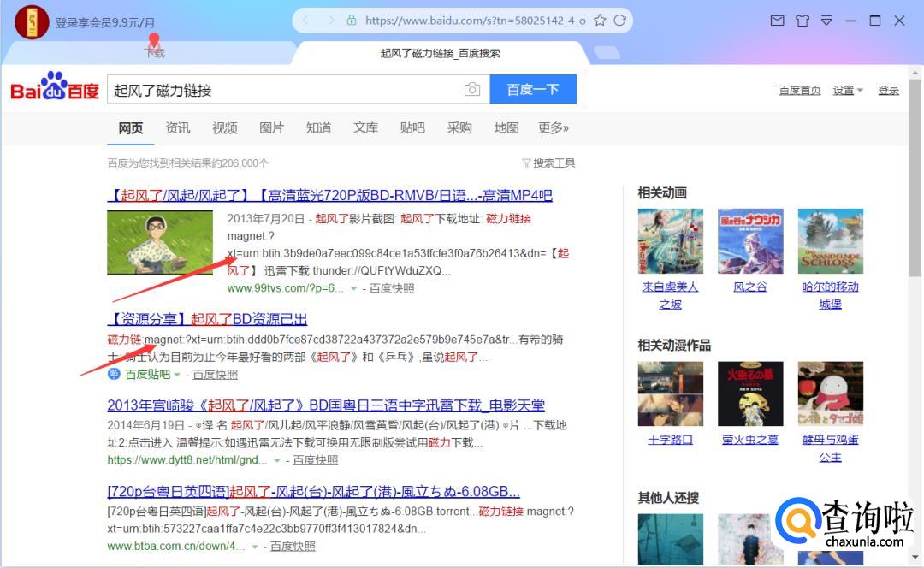Click the green padlock security icon
The image size is (924, 568).
click(x=352, y=21)
